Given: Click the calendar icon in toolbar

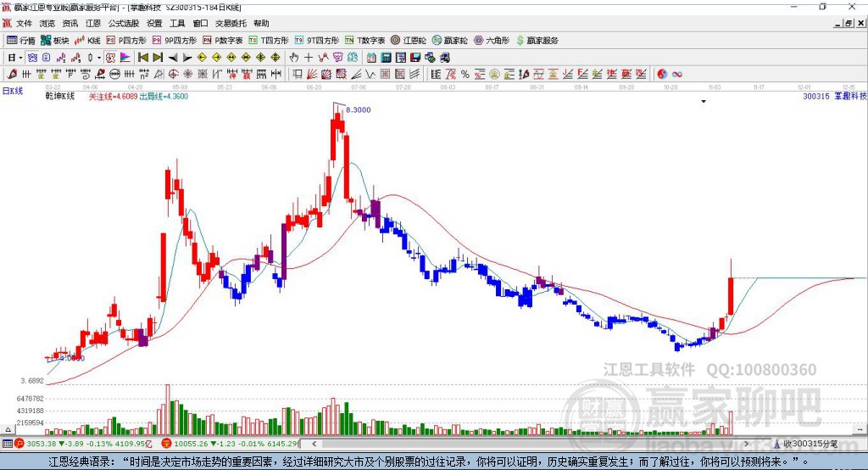Looking at the screenshot, I should pyautogui.click(x=371, y=58).
